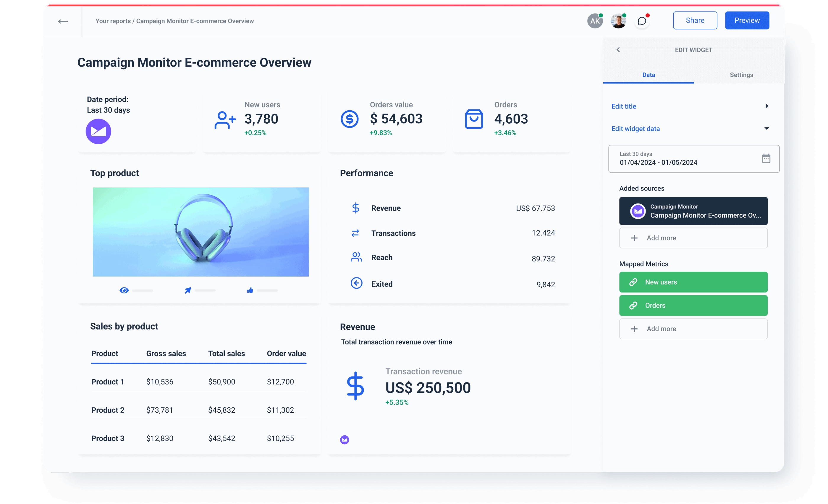Toggle the thumbs-up indicator under Top product
The width and height of the screenshot is (828, 504).
(x=250, y=290)
